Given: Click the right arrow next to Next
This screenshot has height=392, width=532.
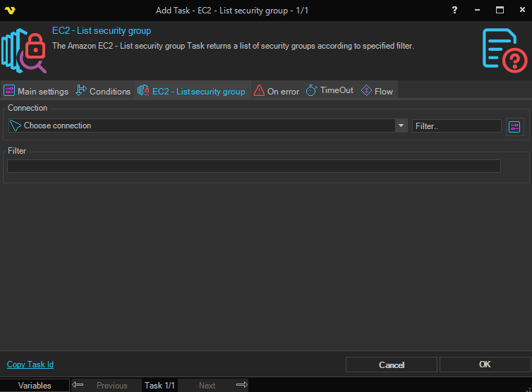Looking at the screenshot, I should (x=241, y=385).
